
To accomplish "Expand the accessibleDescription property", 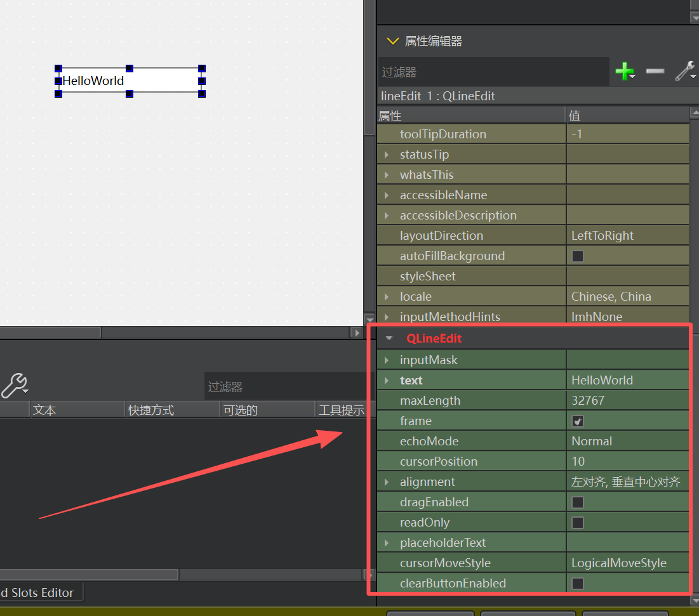I will (x=387, y=216).
